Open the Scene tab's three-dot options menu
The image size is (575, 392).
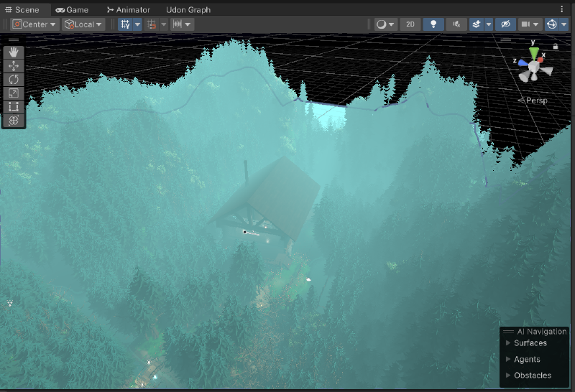click(561, 9)
